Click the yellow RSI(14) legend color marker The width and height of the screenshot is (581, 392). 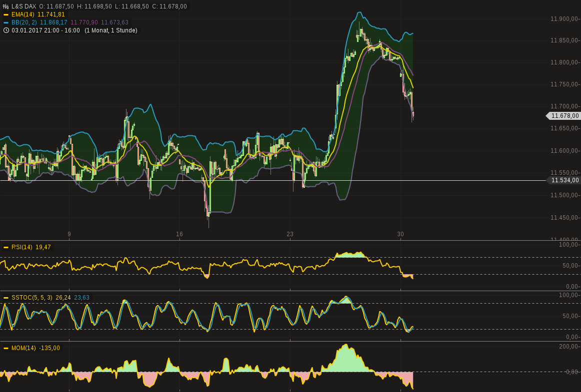pyautogui.click(x=6, y=247)
